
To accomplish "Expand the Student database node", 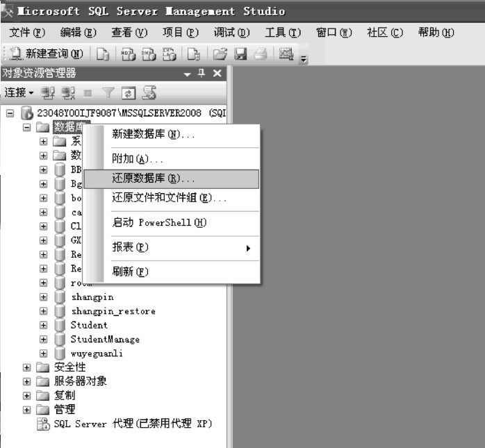I will tap(44, 325).
